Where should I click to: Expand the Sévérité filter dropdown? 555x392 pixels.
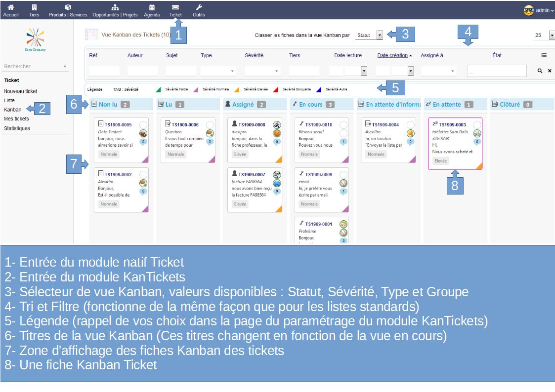point(262,71)
